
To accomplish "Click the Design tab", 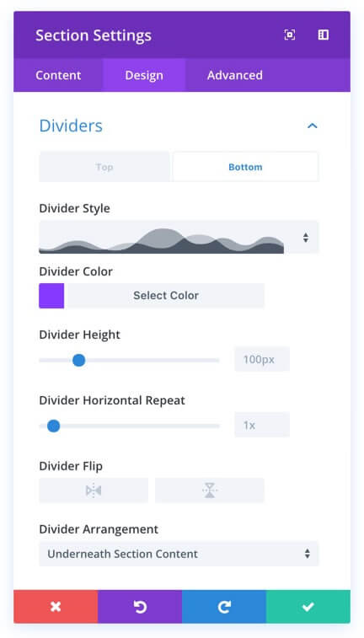I will pyautogui.click(x=144, y=75).
